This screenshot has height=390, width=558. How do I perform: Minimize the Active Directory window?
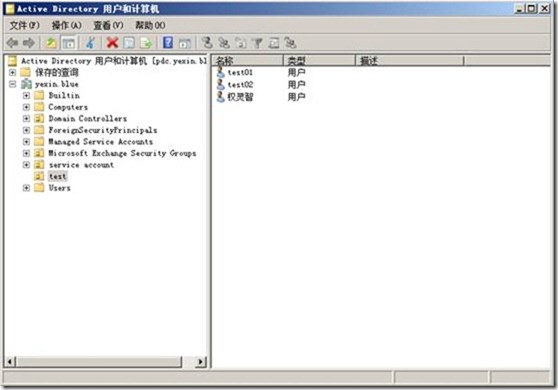pos(520,9)
